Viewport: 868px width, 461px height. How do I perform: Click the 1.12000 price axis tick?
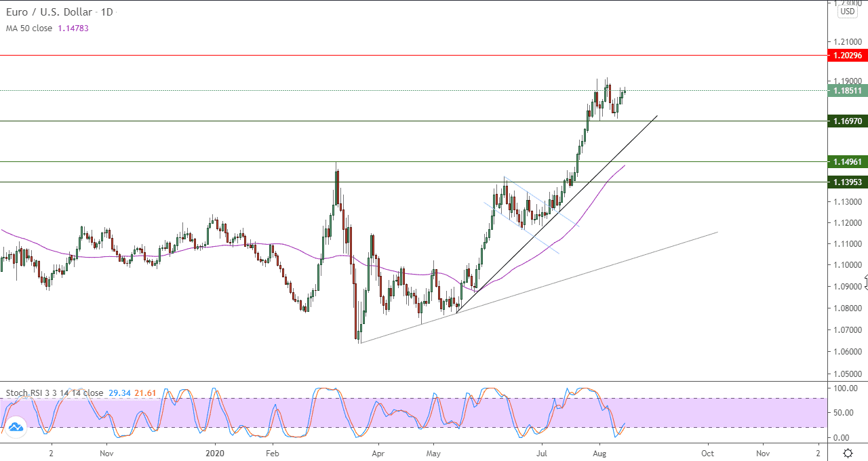click(x=848, y=223)
